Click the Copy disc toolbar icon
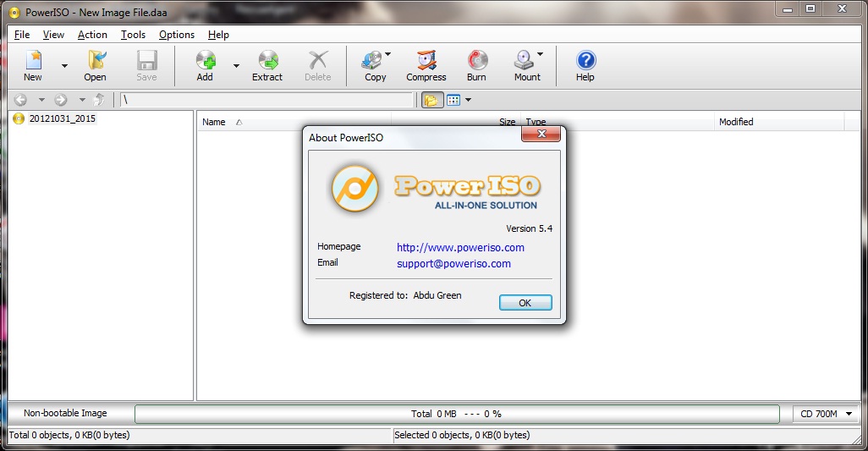 (x=371, y=60)
